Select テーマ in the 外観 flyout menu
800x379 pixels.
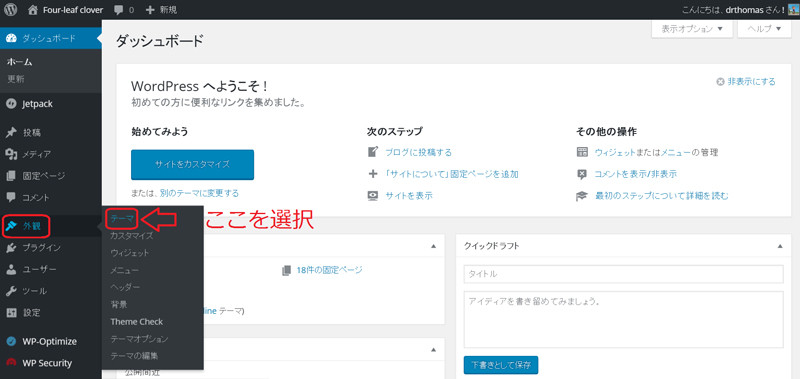tap(122, 218)
